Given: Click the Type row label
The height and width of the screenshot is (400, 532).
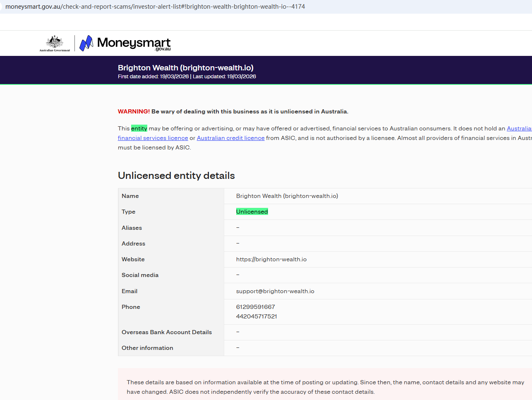Looking at the screenshot, I should 129,212.
